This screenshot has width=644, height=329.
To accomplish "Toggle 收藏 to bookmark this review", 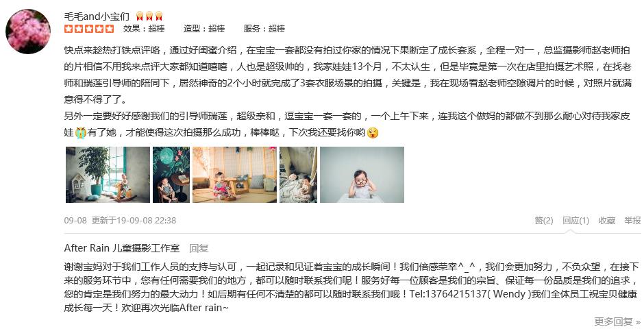I will pos(606,221).
